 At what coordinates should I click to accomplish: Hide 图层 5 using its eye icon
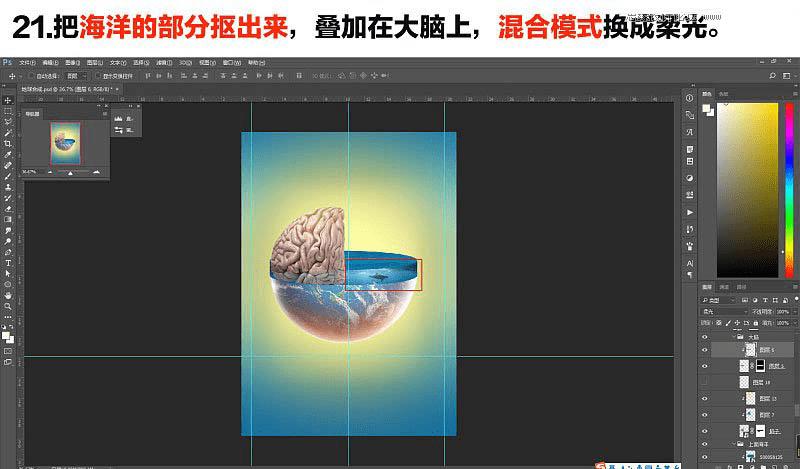point(705,366)
